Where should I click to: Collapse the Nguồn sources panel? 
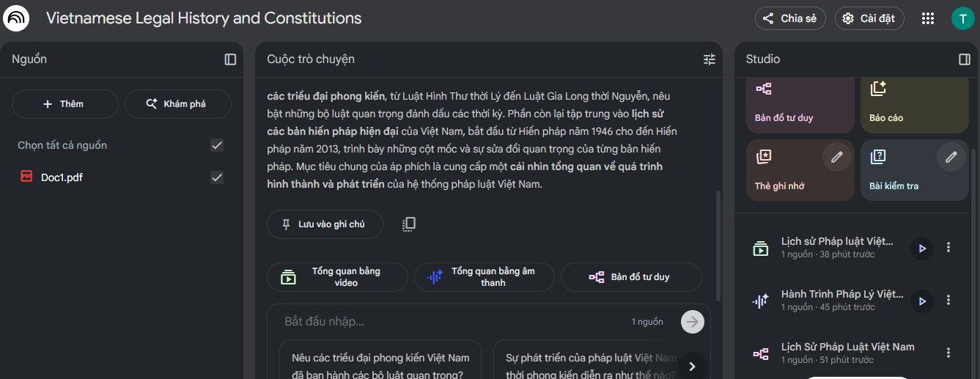click(x=230, y=59)
